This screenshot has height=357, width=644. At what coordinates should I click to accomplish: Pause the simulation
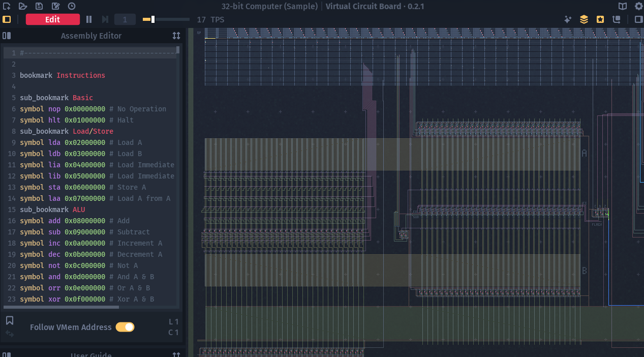89,19
